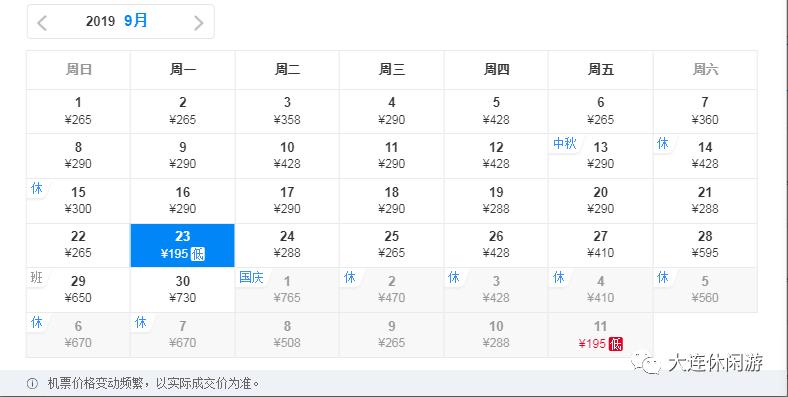
Task: Pick September 6 at ¥265
Action: point(601,112)
